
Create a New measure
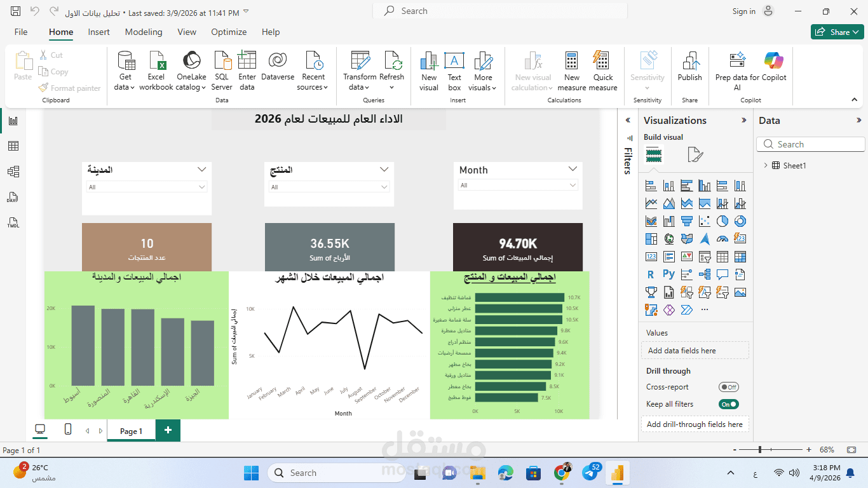(572, 71)
